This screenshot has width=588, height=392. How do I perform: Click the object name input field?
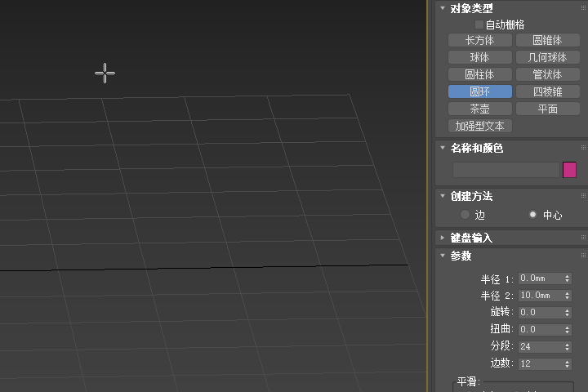coord(506,170)
